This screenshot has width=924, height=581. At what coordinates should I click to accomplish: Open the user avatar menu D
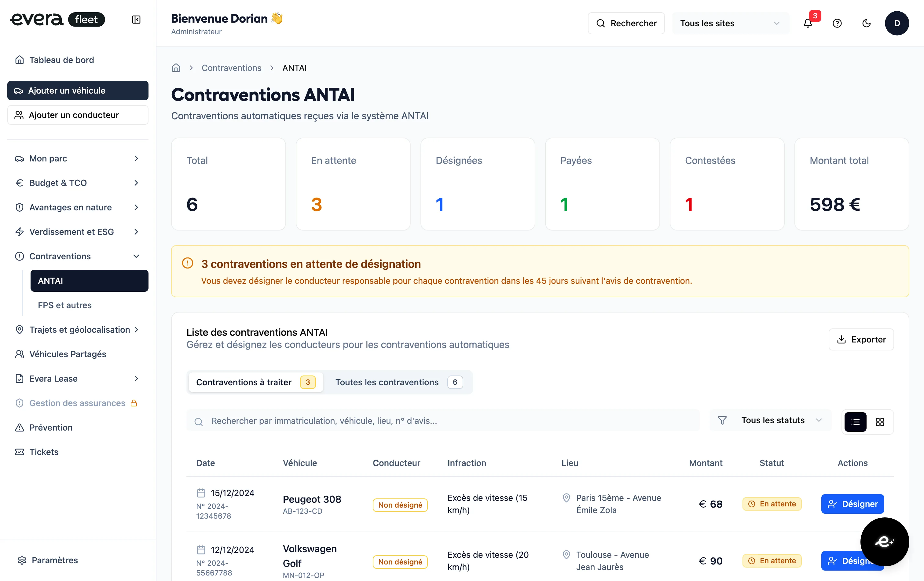(897, 24)
